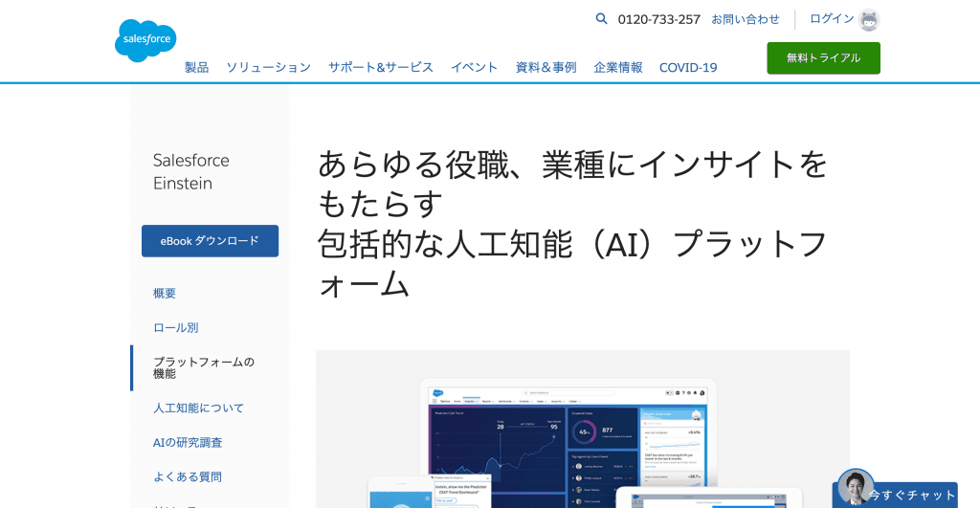The width and height of the screenshot is (980, 508).
Task: Select プラットフォームの機能 in the sidebar
Action: pos(204,368)
